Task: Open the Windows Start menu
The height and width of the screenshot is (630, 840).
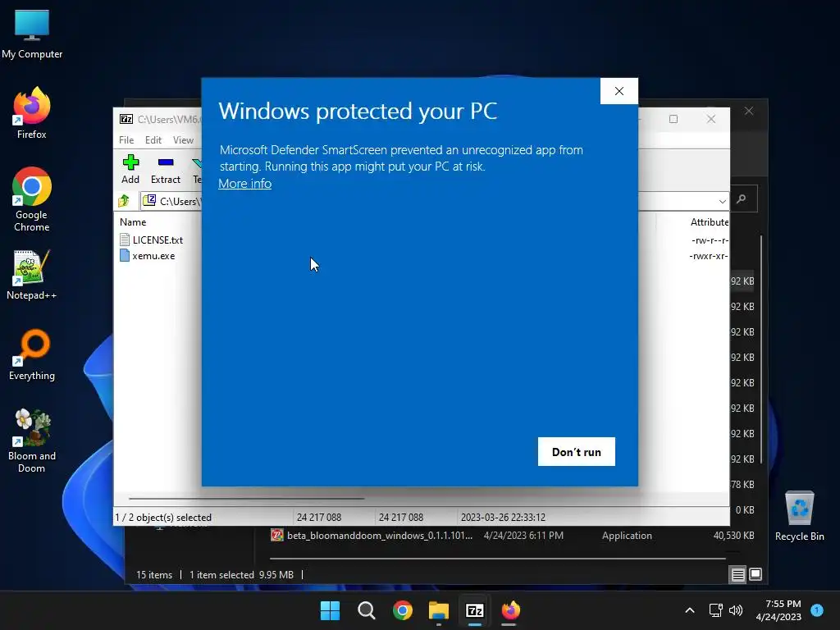Action: click(330, 610)
